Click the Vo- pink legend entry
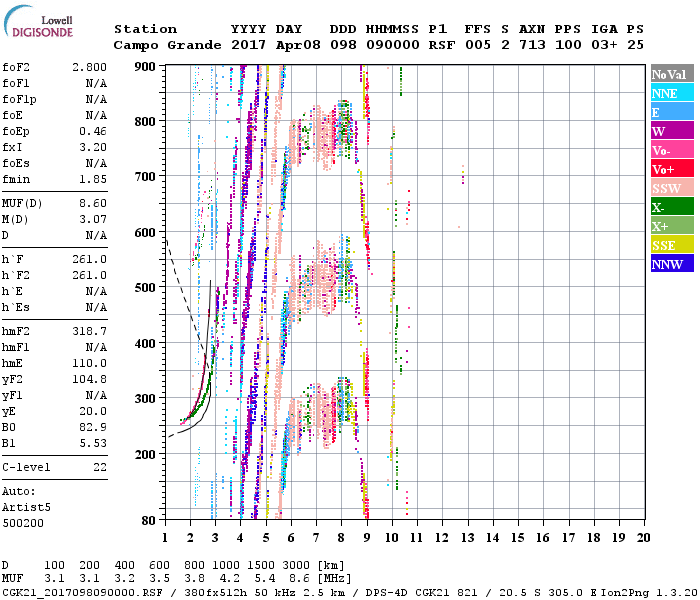700x600 pixels. (x=670, y=151)
